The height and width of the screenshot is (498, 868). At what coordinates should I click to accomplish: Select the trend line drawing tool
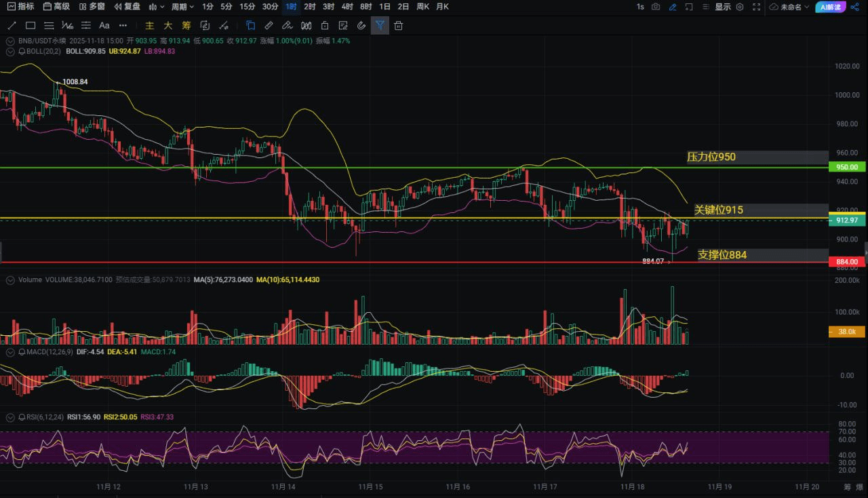12,26
